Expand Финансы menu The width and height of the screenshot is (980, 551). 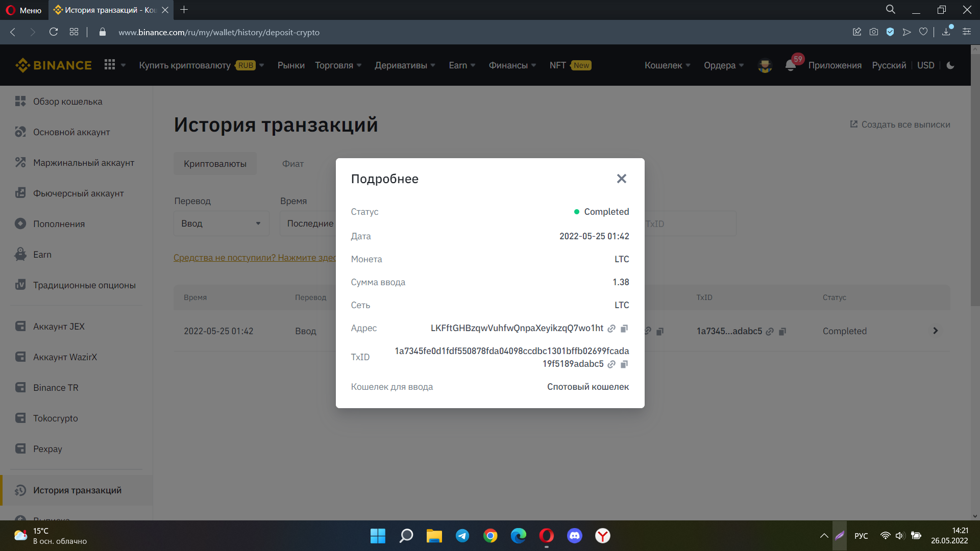pos(512,65)
